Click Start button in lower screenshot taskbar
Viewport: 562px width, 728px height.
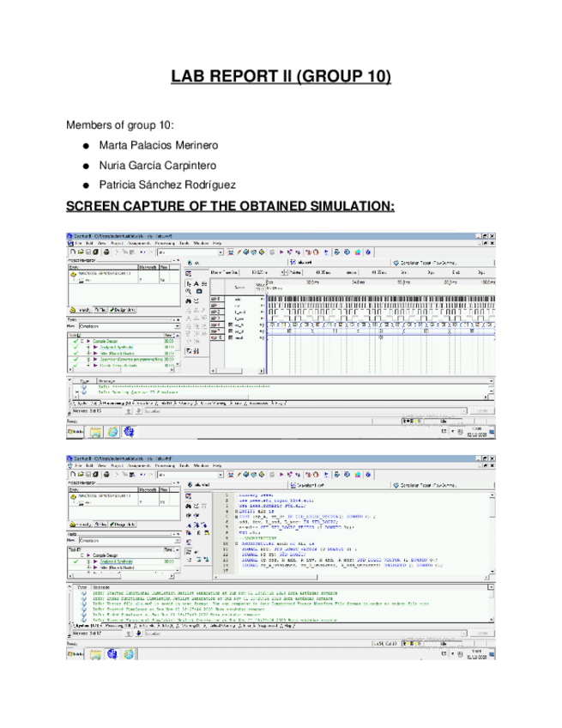[x=76, y=654]
